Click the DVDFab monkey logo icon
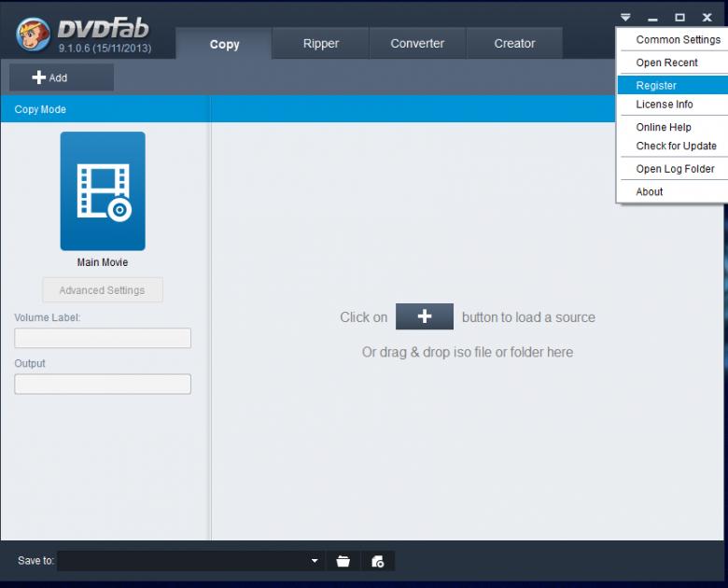 (x=33, y=35)
